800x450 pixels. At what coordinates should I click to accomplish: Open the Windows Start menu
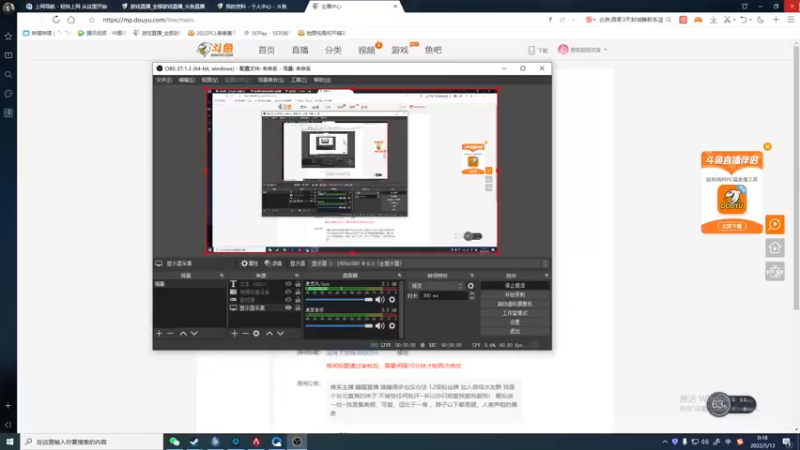click(x=10, y=442)
